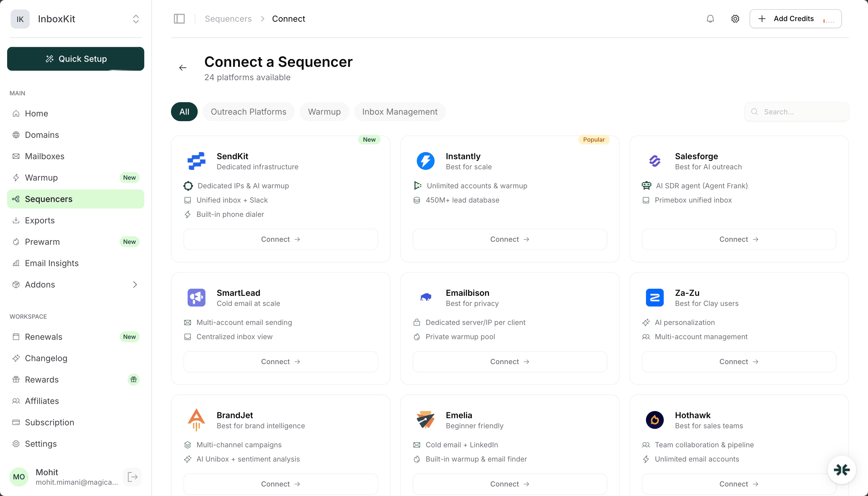This screenshot has width=868, height=496.
Task: Open the InboxKit workspace switcher
Action: 135,19
